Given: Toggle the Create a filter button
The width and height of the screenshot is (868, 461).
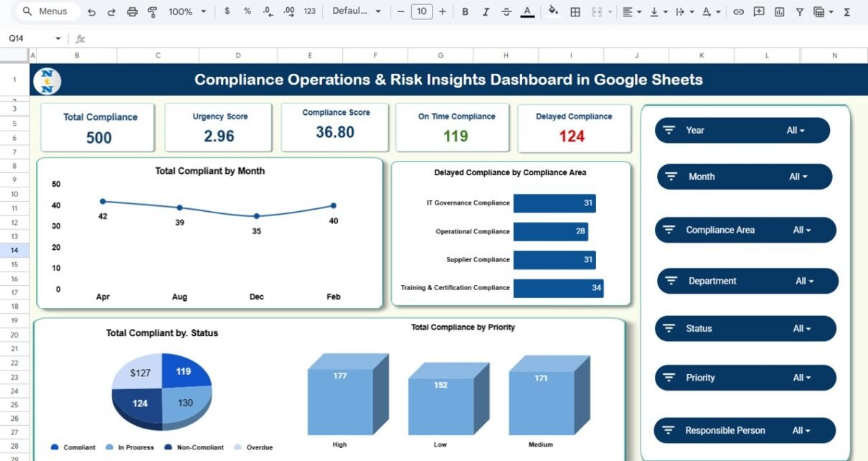Looking at the screenshot, I should (x=800, y=12).
